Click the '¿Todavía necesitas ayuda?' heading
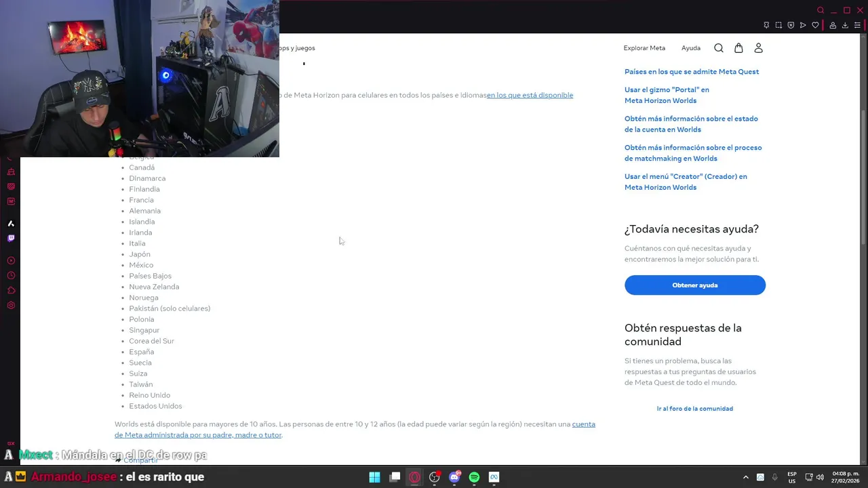 (x=692, y=229)
